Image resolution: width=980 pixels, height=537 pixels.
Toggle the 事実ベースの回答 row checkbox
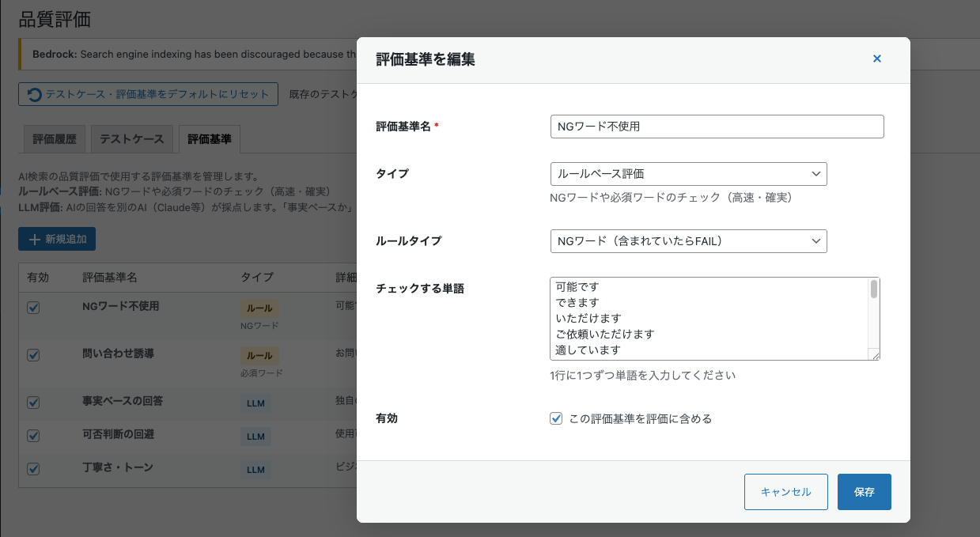tap(33, 403)
